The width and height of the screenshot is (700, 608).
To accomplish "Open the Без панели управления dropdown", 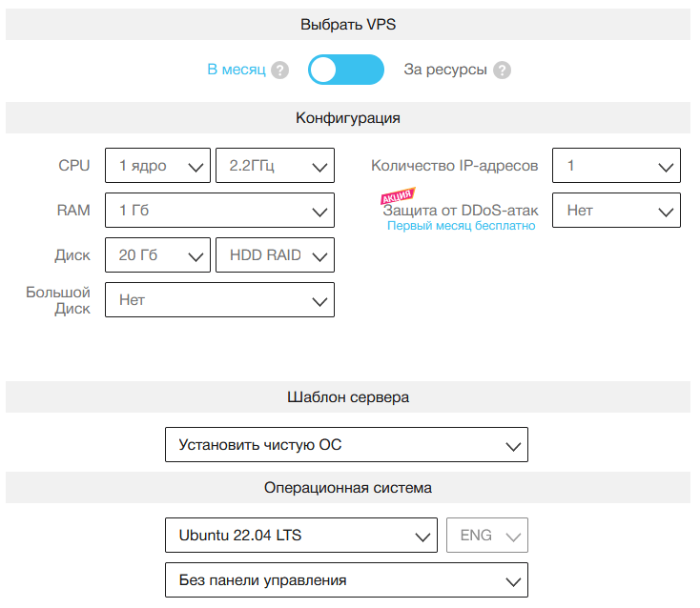I will point(346,579).
